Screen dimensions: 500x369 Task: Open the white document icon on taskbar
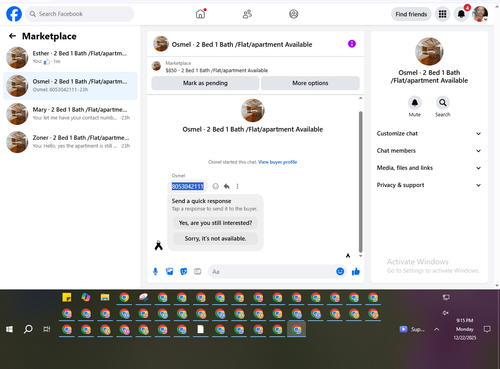point(200,329)
